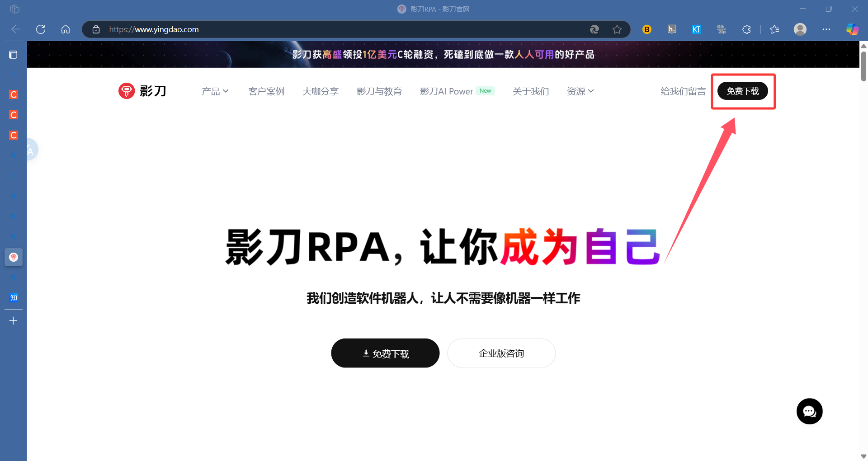Image resolution: width=868 pixels, height=461 pixels.
Task: View site info via the lock icon
Action: (96, 29)
